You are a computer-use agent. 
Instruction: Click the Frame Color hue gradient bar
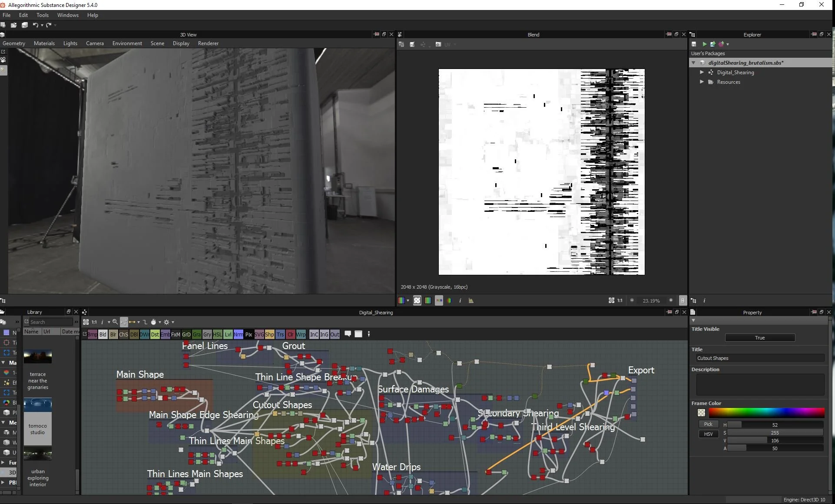766,412
